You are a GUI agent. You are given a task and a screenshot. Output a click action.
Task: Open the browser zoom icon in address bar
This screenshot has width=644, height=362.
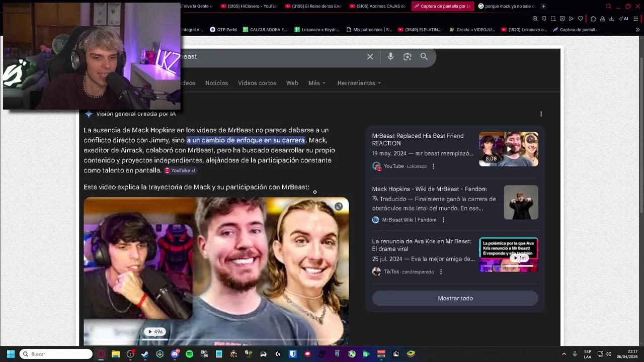pyautogui.click(x=535, y=19)
